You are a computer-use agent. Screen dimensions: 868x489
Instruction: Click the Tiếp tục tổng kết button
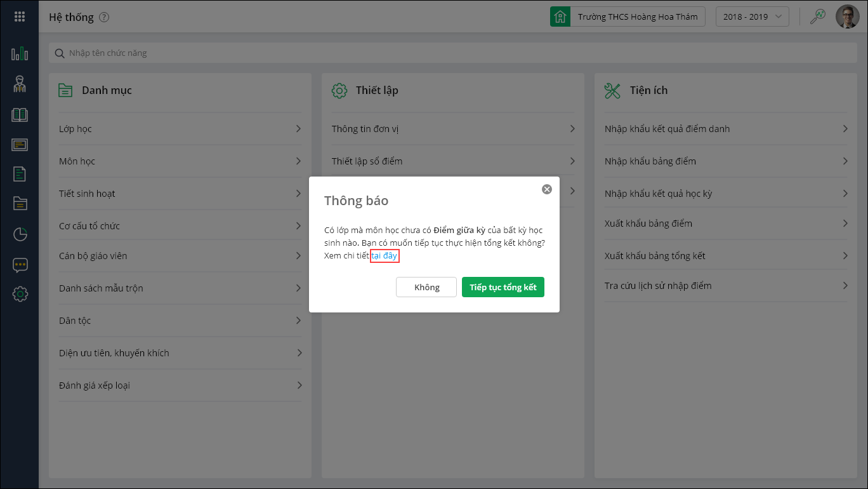coord(503,287)
